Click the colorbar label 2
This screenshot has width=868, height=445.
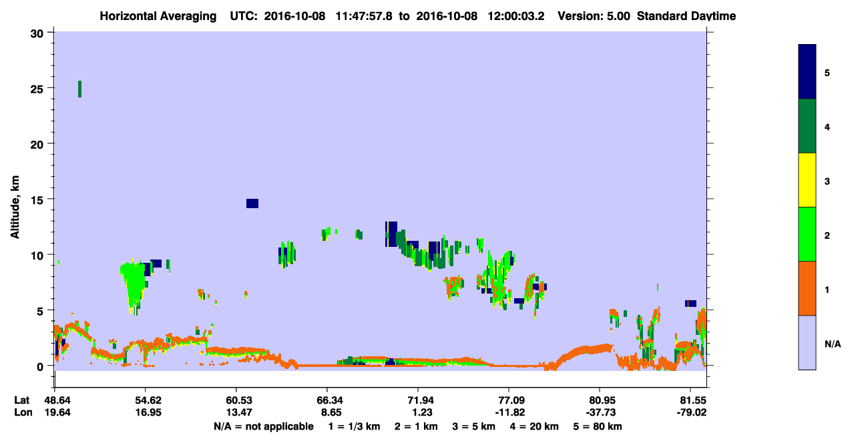827,235
